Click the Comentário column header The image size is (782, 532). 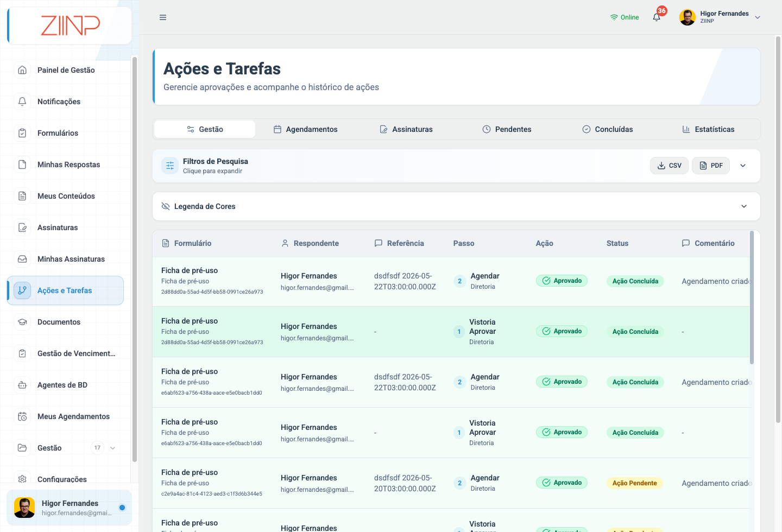(x=708, y=243)
